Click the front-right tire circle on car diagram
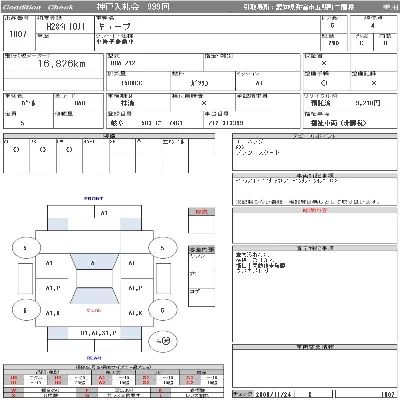The width and height of the screenshot is (400, 400). (x=162, y=248)
